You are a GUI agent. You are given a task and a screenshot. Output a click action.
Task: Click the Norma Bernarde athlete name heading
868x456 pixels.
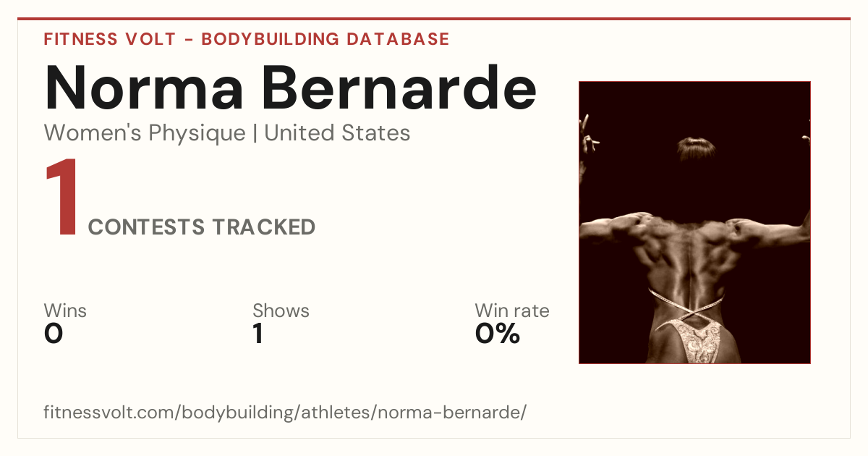290,87
